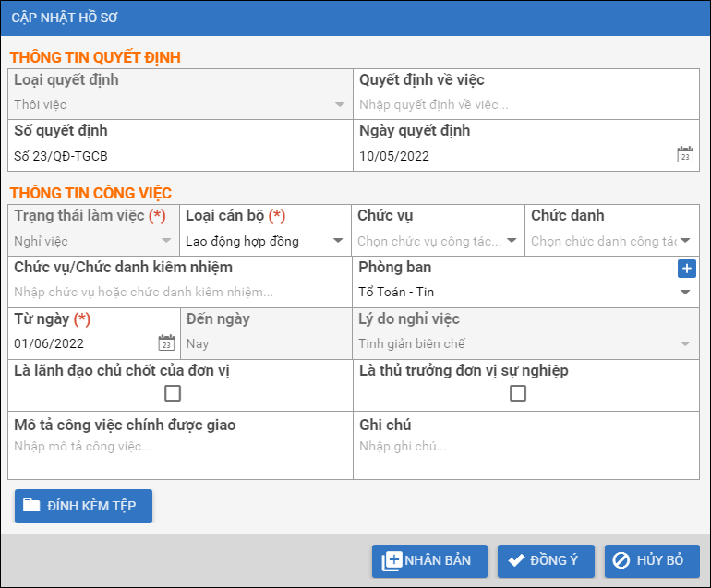Open the Chức vụ dropdown list
Viewport: 711px width, 588px height.
[512, 241]
